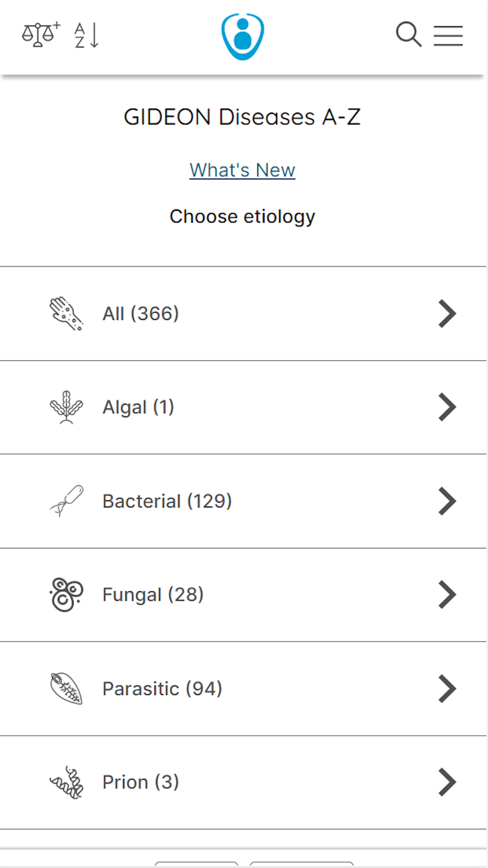Screen dimensions: 488x868
Task: Select the Parasitic (94) list item
Action: (x=244, y=688)
